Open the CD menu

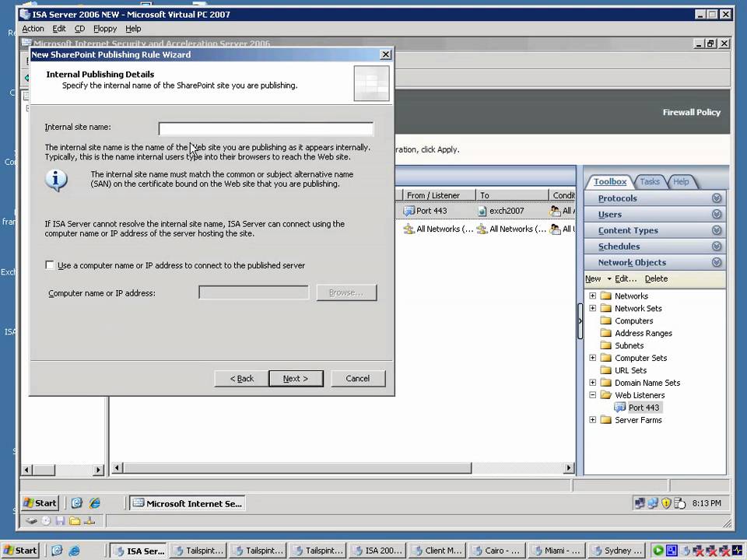point(79,29)
